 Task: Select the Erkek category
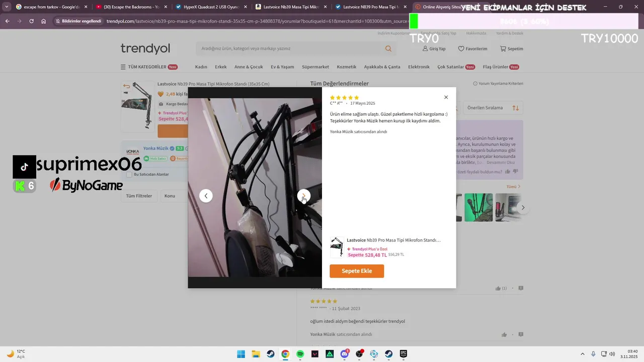coord(221,67)
